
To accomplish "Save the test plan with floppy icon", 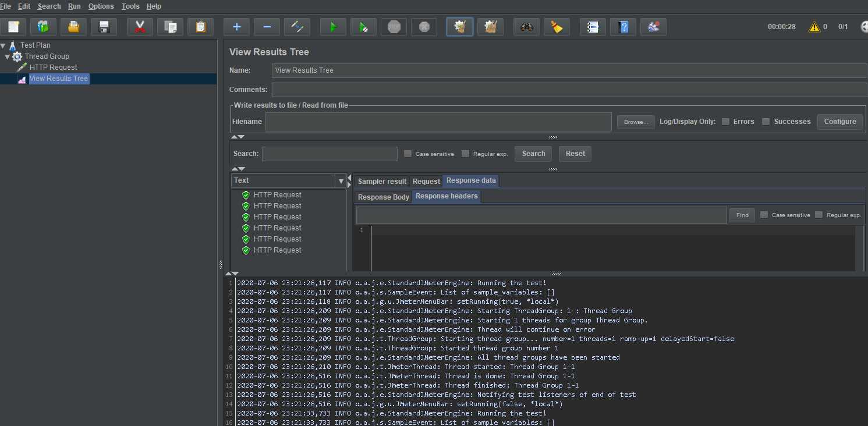I will click(x=104, y=27).
